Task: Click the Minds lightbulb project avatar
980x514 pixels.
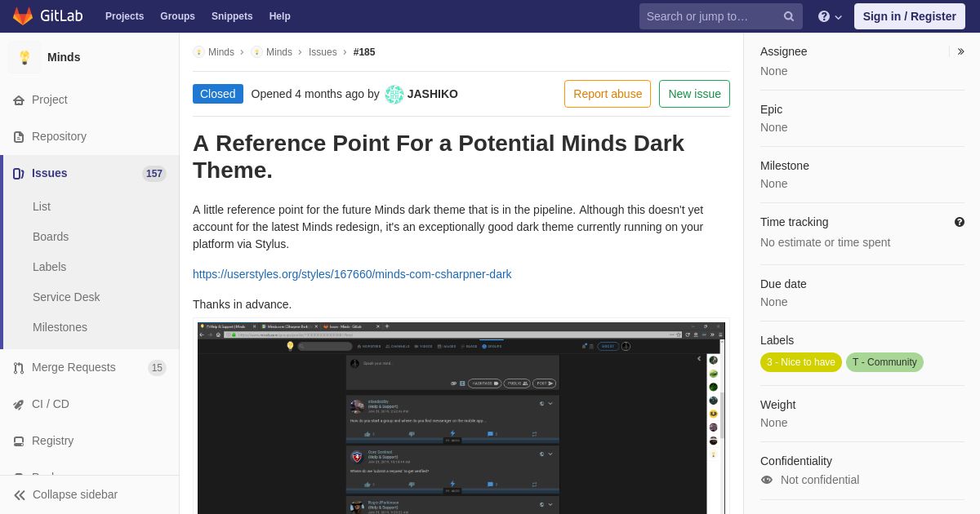Action: point(24,57)
